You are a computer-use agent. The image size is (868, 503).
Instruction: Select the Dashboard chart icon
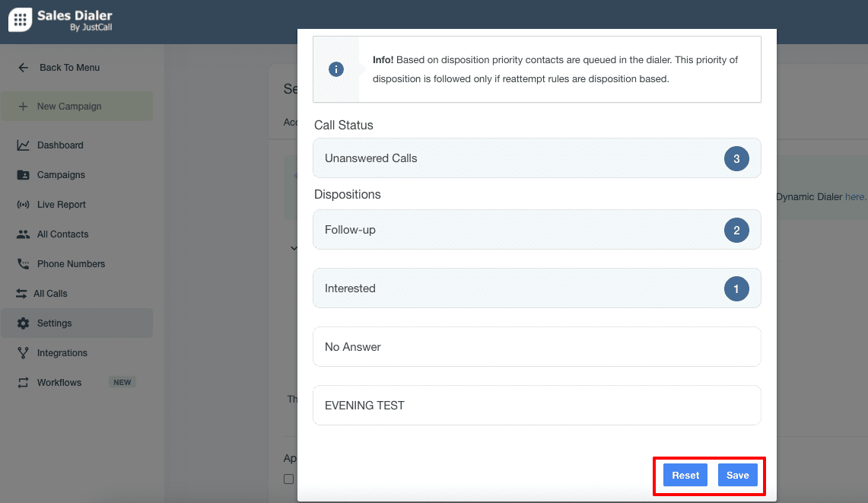(x=23, y=145)
